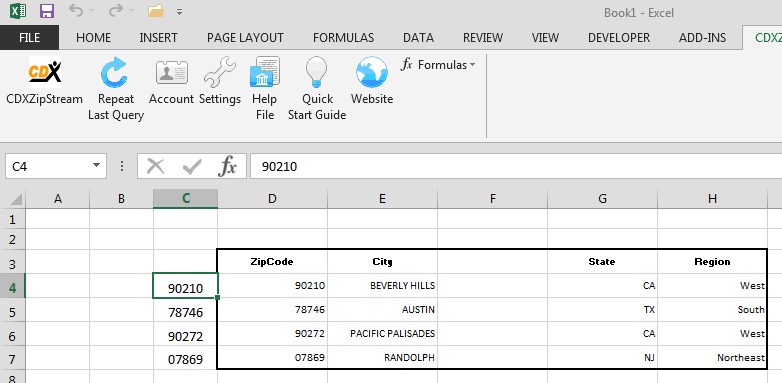Viewport: 782px width, 383px height.
Task: Open the Undo history dropdown arrow
Action: pos(91,11)
